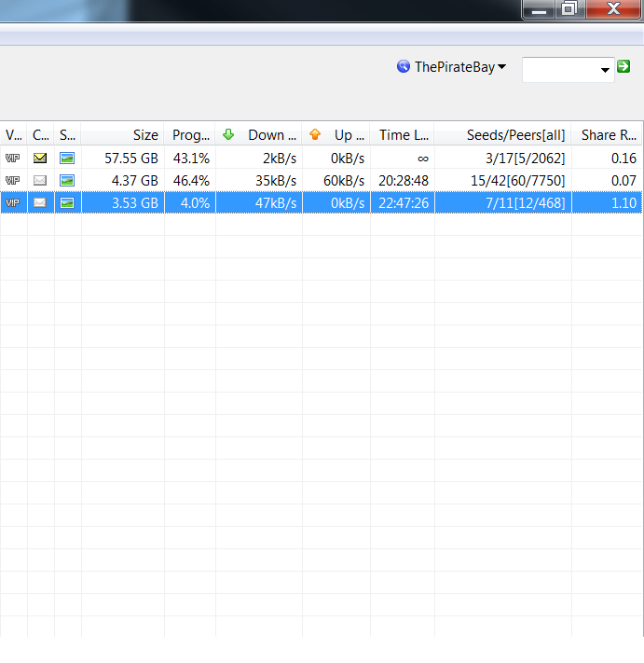The image size is (644, 663).
Task: Click the 2kB/s download speed cell
Action: click(x=258, y=159)
